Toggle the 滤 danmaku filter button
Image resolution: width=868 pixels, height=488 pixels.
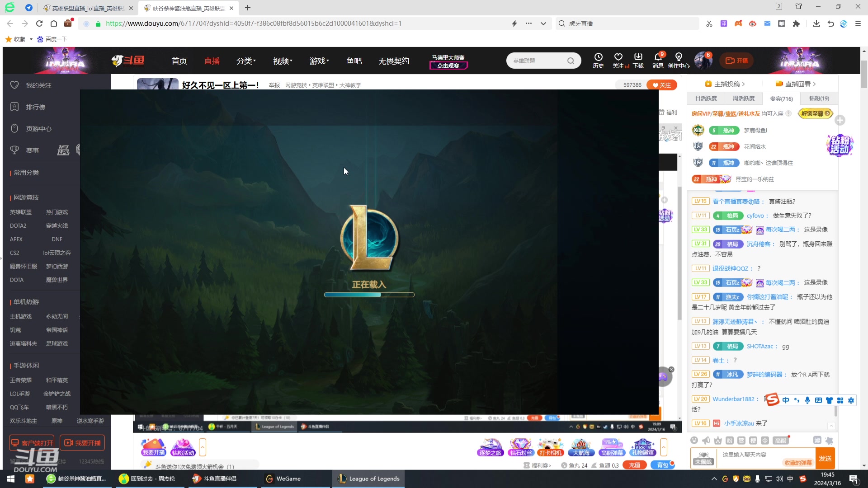817,440
